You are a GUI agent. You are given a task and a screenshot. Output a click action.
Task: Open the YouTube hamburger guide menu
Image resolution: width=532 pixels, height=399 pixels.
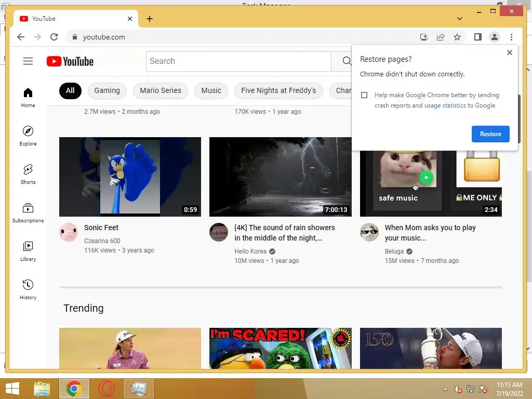28,61
